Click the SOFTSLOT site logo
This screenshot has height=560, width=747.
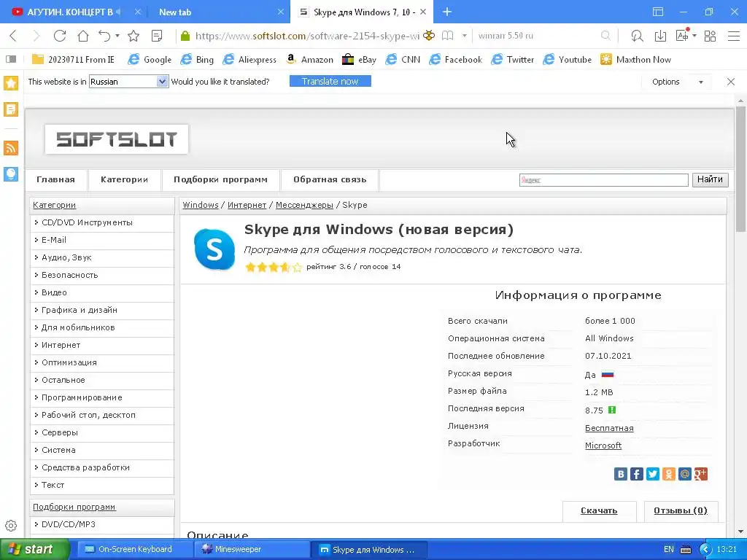point(117,139)
